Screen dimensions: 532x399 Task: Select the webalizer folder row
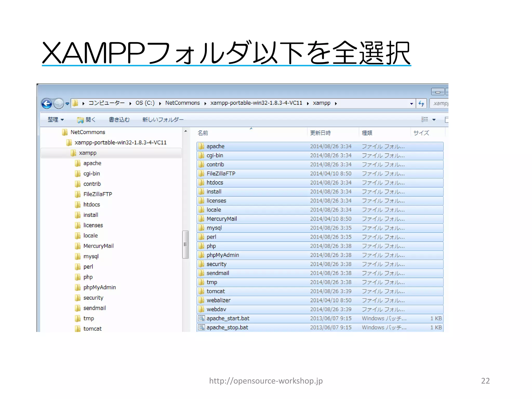click(320, 300)
